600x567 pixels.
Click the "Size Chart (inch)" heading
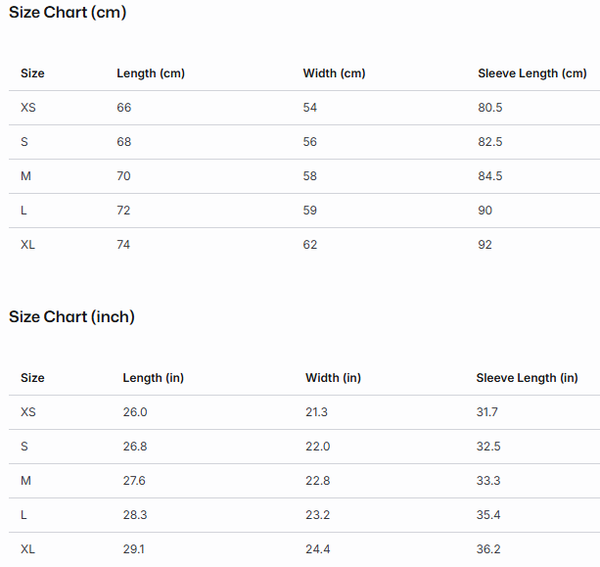[x=72, y=317]
